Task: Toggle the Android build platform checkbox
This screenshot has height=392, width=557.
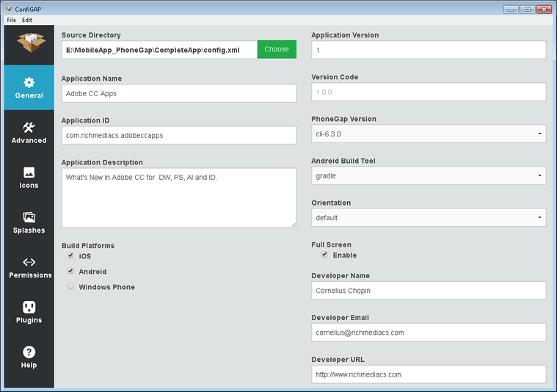Action: tap(70, 271)
